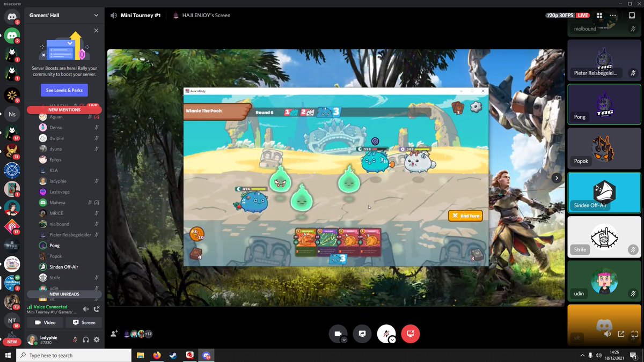The width and height of the screenshot is (644, 362).
Task: Toggle screen share in call controls
Action: [x=362, y=334]
